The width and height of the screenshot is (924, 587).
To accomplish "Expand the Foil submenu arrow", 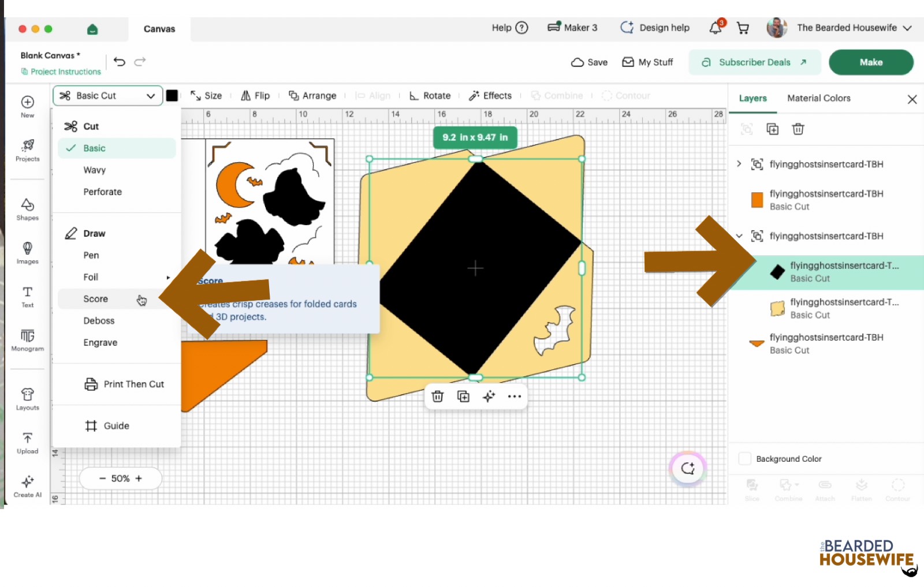I will [x=168, y=278].
